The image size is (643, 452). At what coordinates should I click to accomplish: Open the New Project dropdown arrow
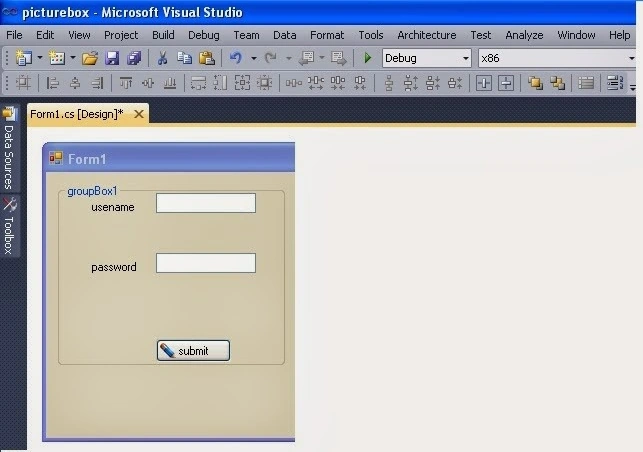click(x=40, y=58)
